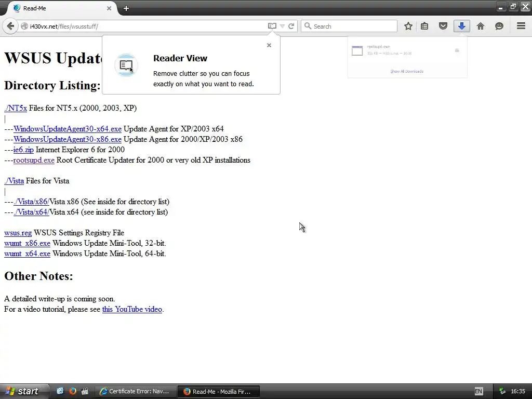Viewport: 532px width, 399px height.
Task: Select Read-Me Mozilla Firefox taskbar button
Action: (x=219, y=392)
